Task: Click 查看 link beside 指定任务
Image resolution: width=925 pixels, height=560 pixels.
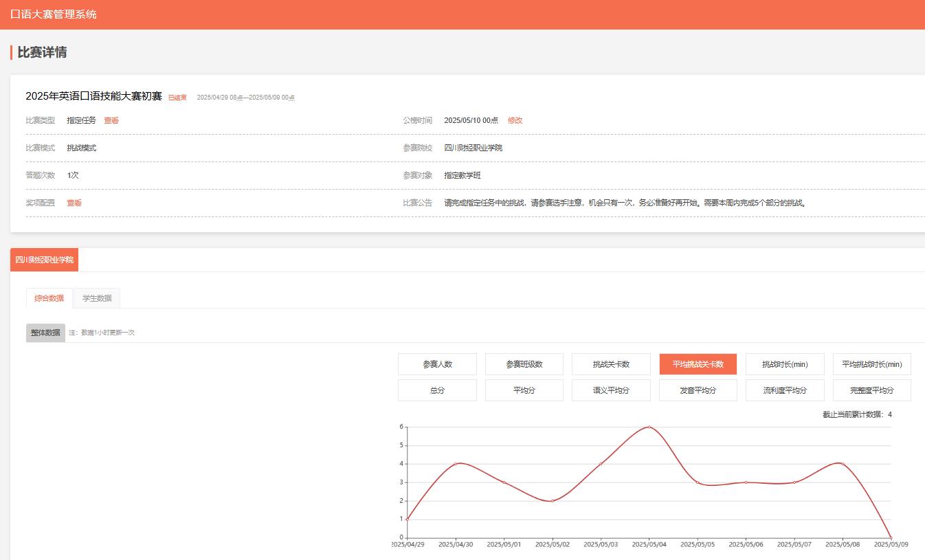Action: pyautogui.click(x=111, y=120)
